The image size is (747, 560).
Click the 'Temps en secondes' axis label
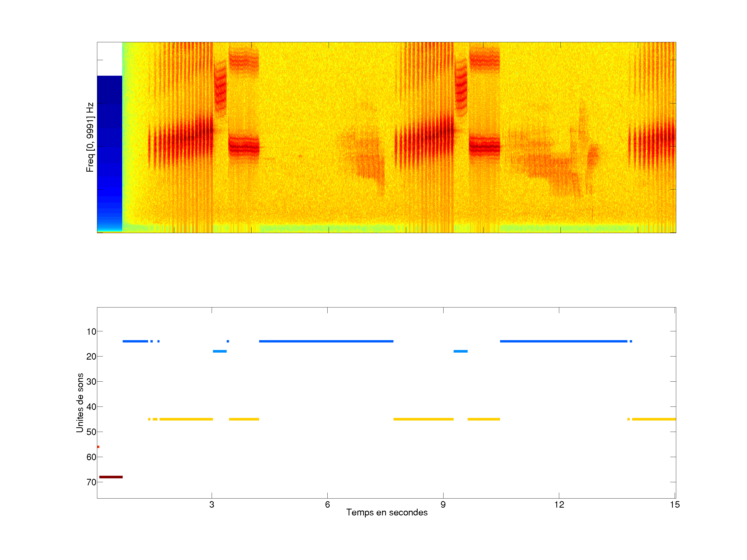387,512
